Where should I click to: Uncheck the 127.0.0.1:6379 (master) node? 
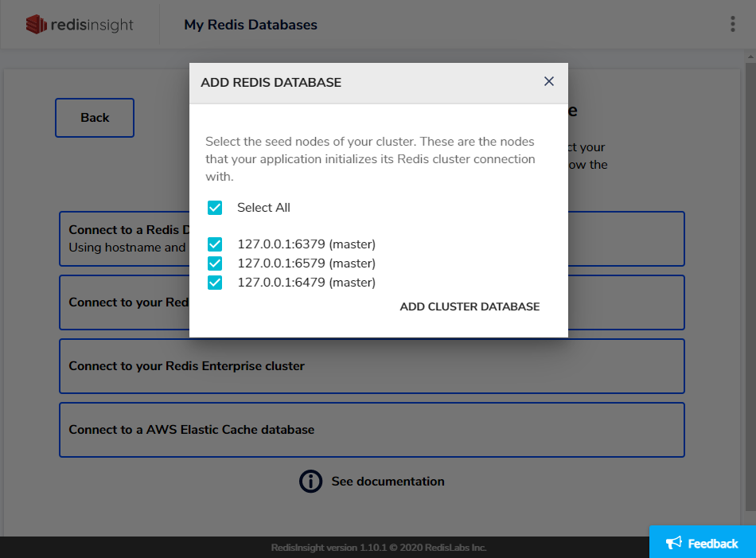pyautogui.click(x=215, y=244)
